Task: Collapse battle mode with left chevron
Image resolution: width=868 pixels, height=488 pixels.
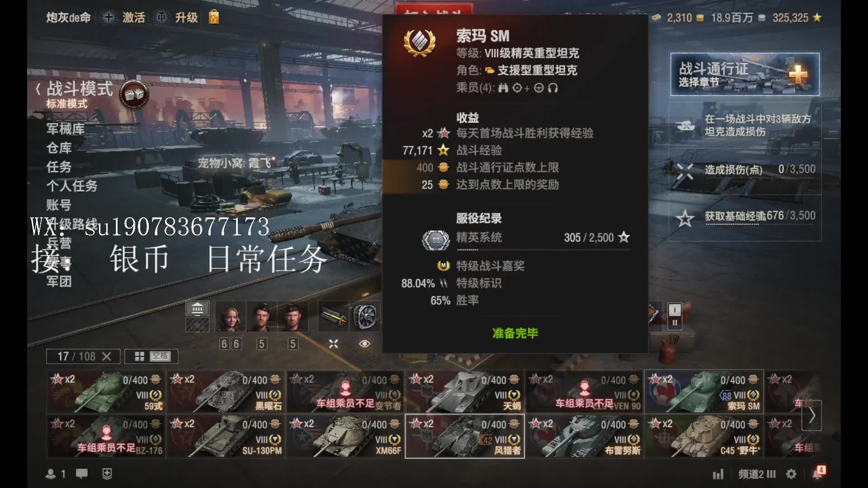Action: [38, 89]
